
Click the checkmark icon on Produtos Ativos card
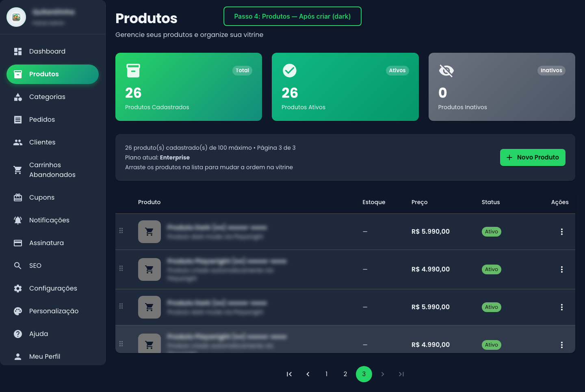click(289, 70)
